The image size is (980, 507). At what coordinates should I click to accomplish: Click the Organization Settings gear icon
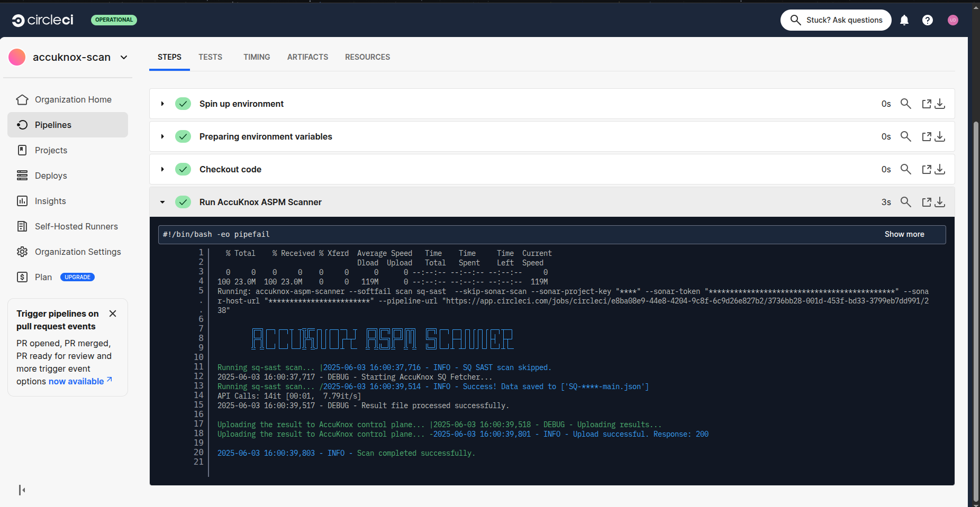tap(22, 252)
